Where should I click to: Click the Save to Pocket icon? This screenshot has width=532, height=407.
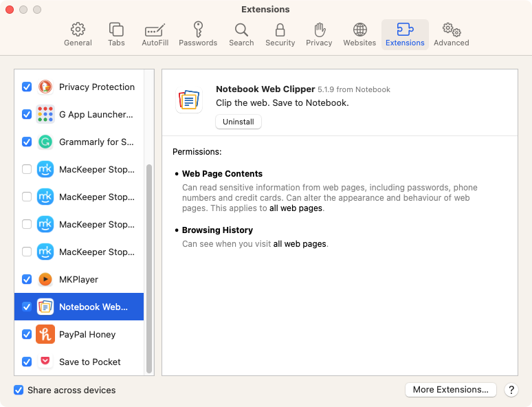45,361
